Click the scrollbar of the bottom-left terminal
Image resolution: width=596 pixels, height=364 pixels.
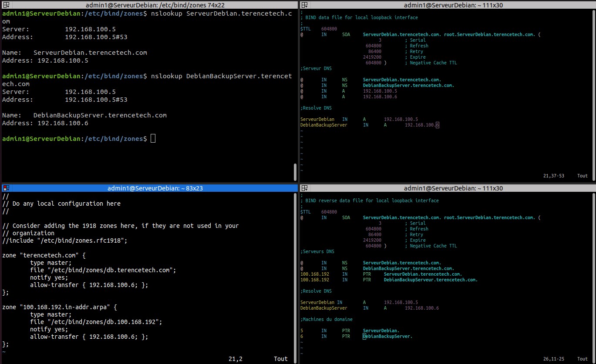[296, 274]
